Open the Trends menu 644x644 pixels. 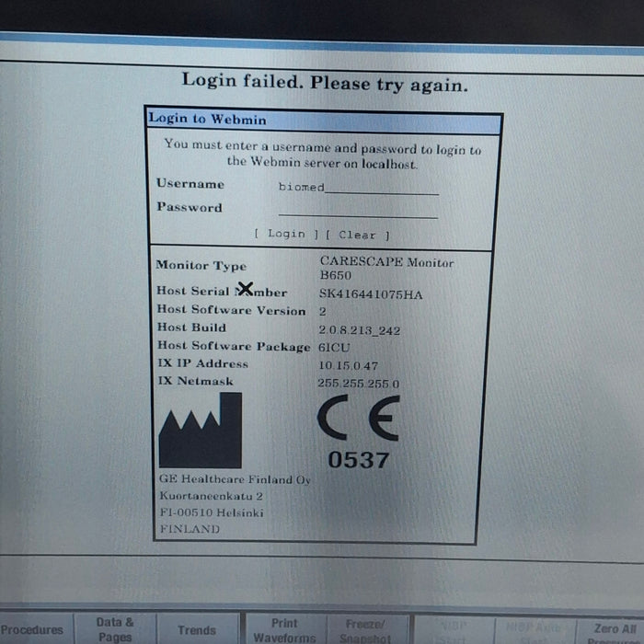pos(197,630)
